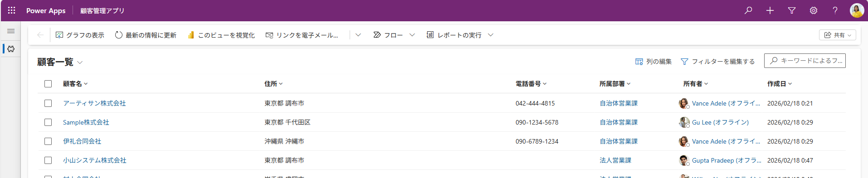Open the user profile avatar

click(x=857, y=10)
